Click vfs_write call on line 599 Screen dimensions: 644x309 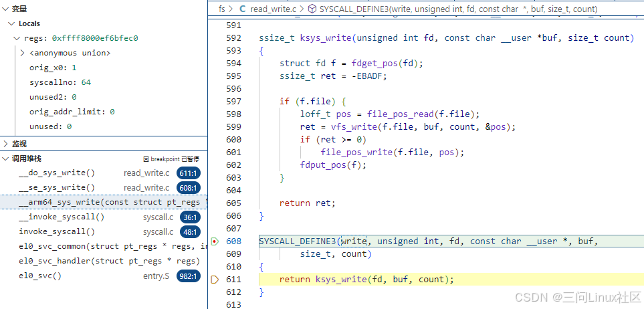[x=354, y=127]
